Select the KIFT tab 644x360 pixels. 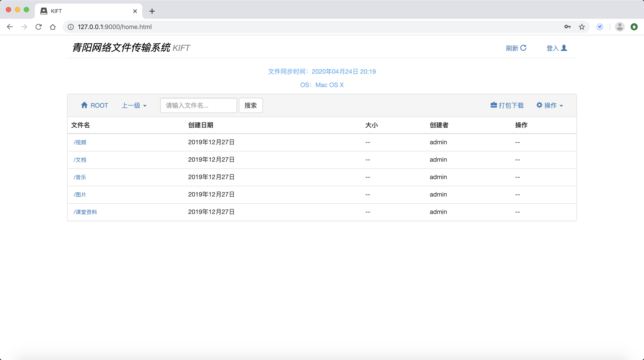point(89,11)
